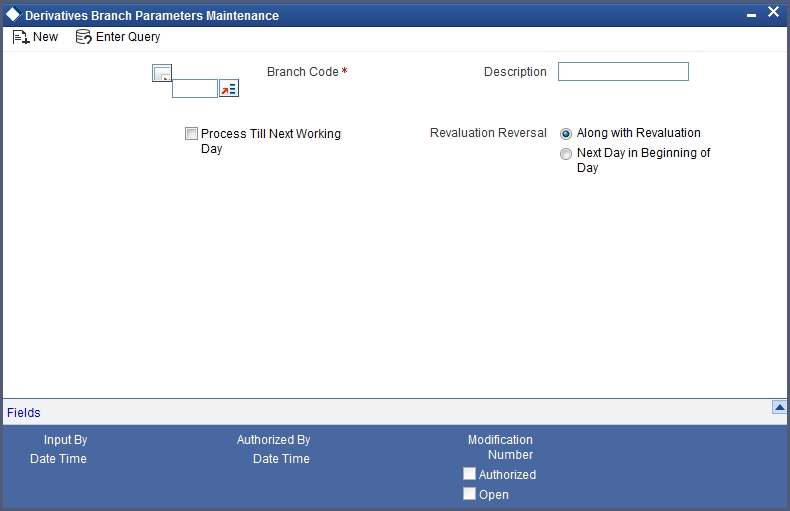Minimize the Derivatives Branch Parameters window
The height and width of the screenshot is (511, 790).
click(751, 15)
